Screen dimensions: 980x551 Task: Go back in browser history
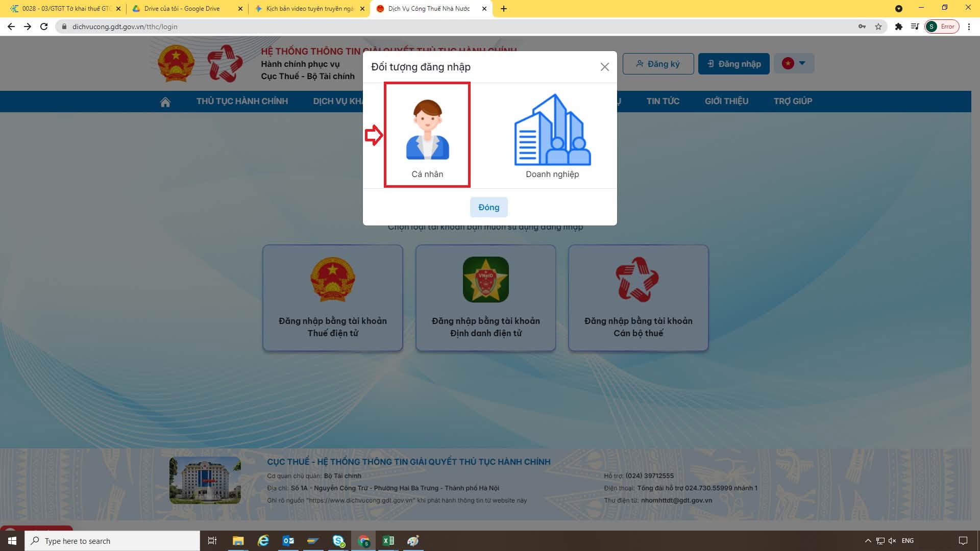[x=11, y=27]
